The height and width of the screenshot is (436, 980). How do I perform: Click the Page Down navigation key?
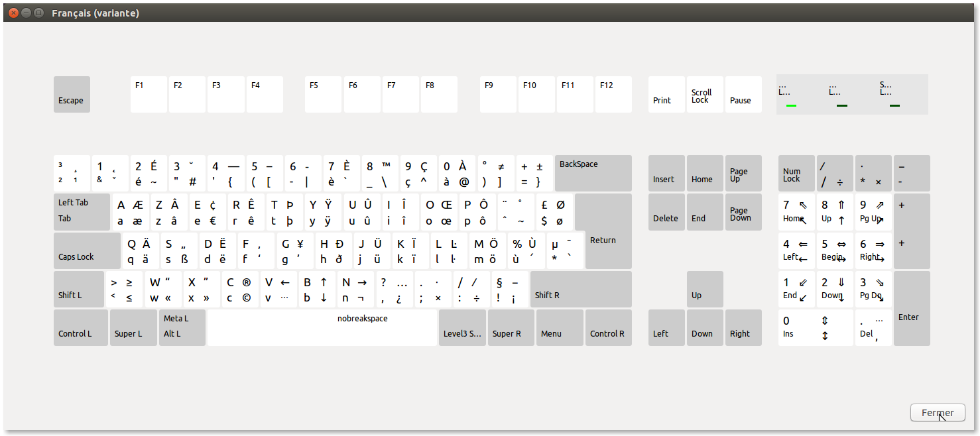(x=743, y=211)
